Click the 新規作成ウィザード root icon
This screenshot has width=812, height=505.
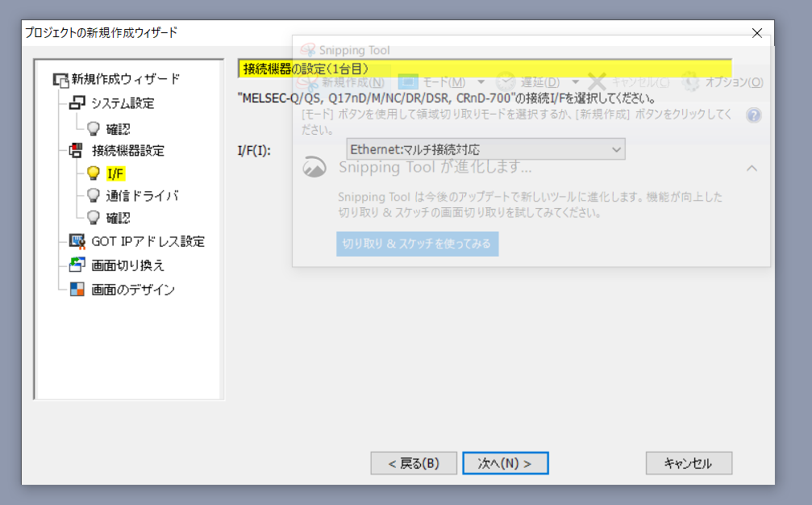(x=60, y=80)
